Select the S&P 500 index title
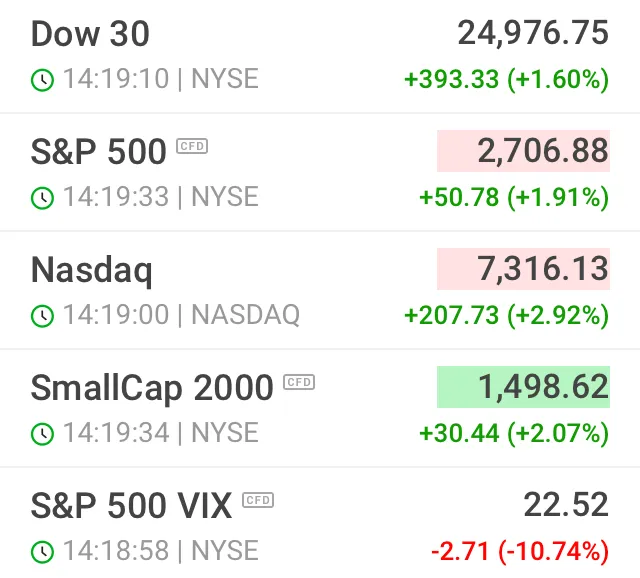The height and width of the screenshot is (578, 640). (98, 152)
